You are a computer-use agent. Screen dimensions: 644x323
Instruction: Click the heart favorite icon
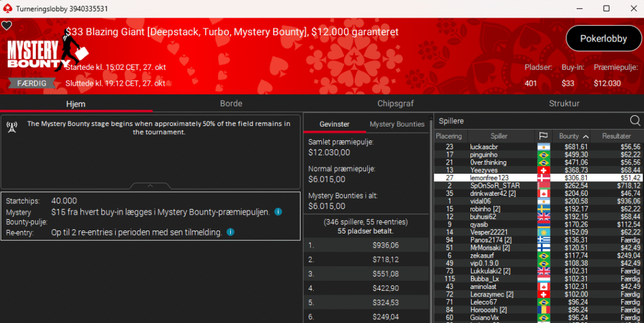pos(6,26)
